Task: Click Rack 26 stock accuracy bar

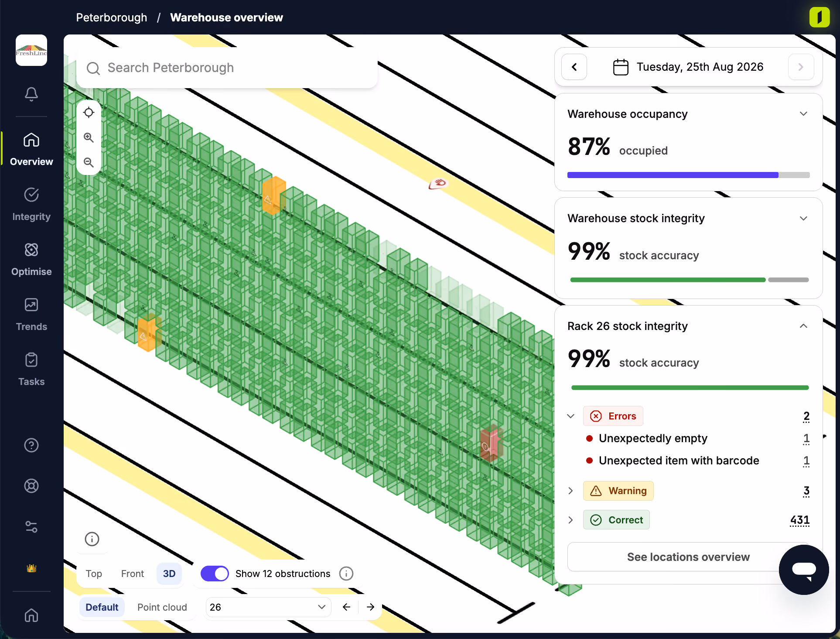Action: [x=690, y=388]
